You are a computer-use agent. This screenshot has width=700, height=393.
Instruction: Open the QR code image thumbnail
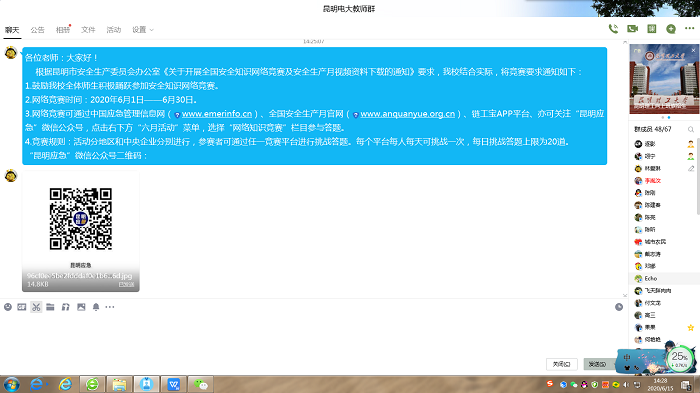point(81,231)
